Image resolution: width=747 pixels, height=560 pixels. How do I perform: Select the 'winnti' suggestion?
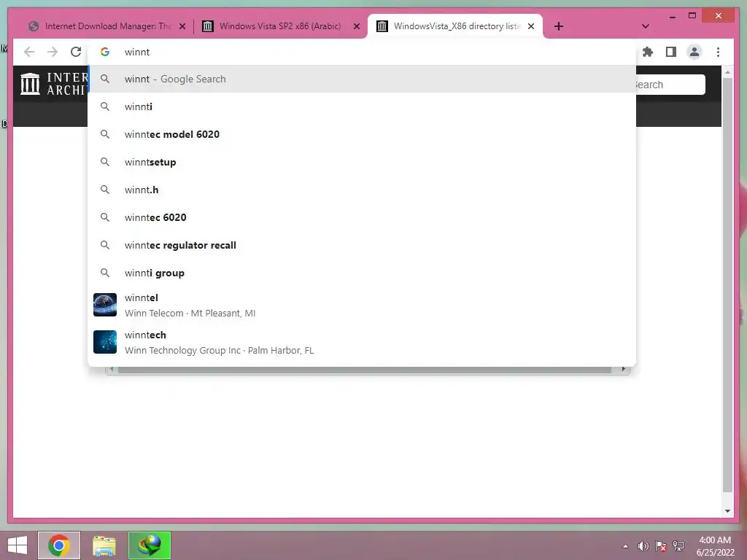(362, 106)
